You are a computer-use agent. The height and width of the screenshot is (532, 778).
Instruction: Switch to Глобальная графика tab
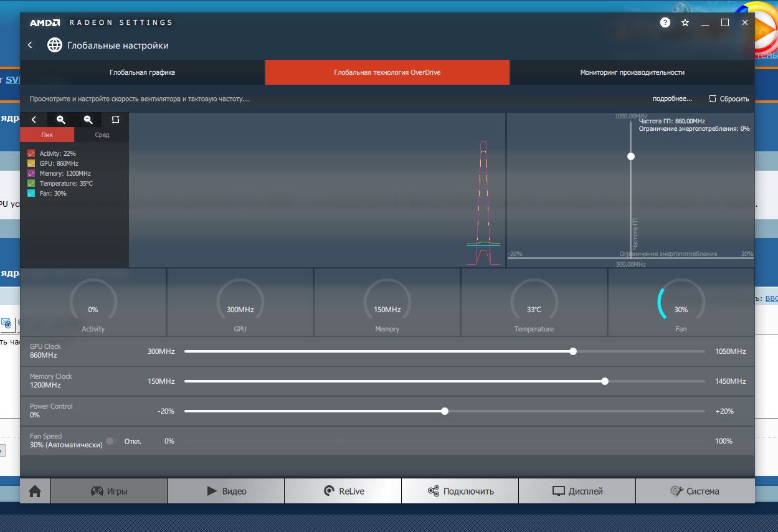[x=142, y=72]
